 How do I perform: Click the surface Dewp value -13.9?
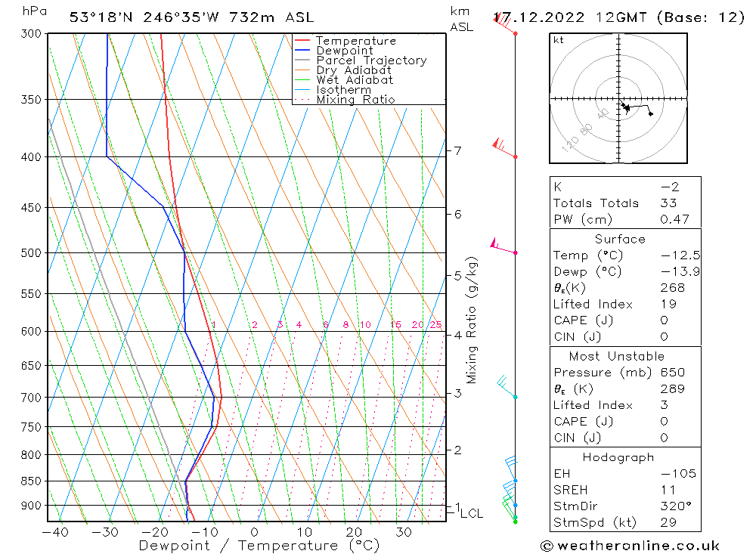click(680, 271)
